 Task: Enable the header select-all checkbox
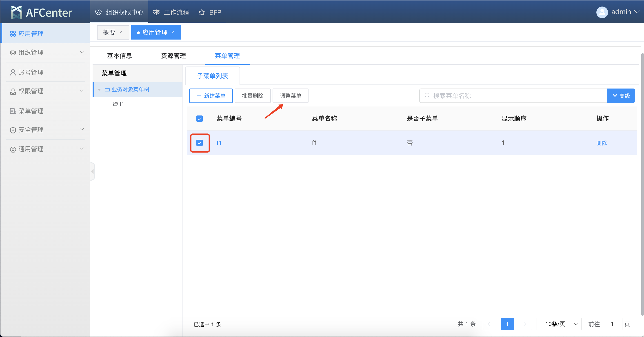199,118
